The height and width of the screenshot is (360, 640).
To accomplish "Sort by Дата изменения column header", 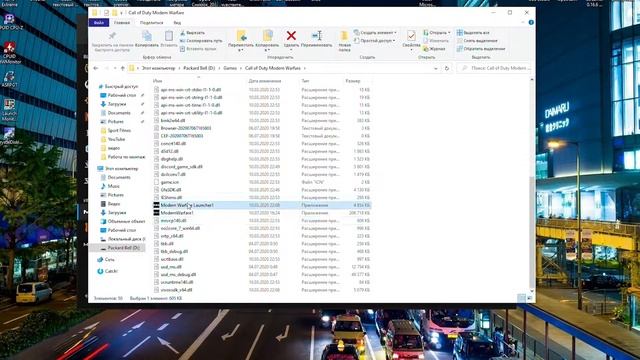I will pos(264,81).
